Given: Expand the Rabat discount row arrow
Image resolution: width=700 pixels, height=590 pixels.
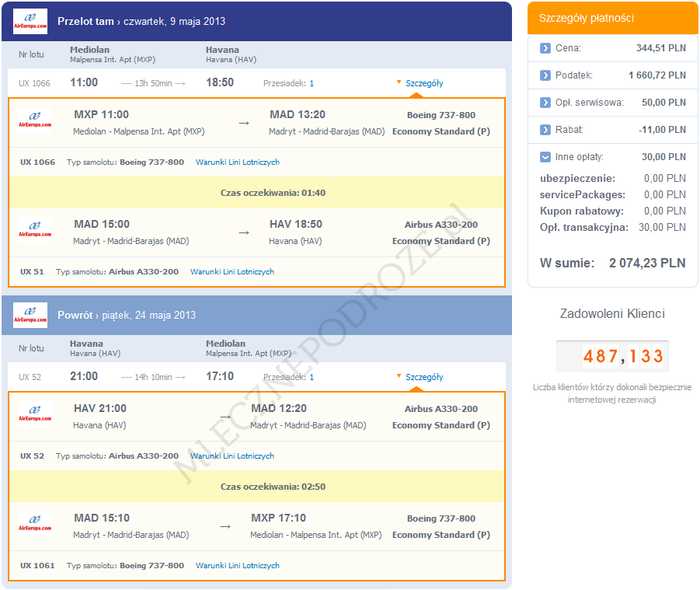Looking at the screenshot, I should [545, 130].
